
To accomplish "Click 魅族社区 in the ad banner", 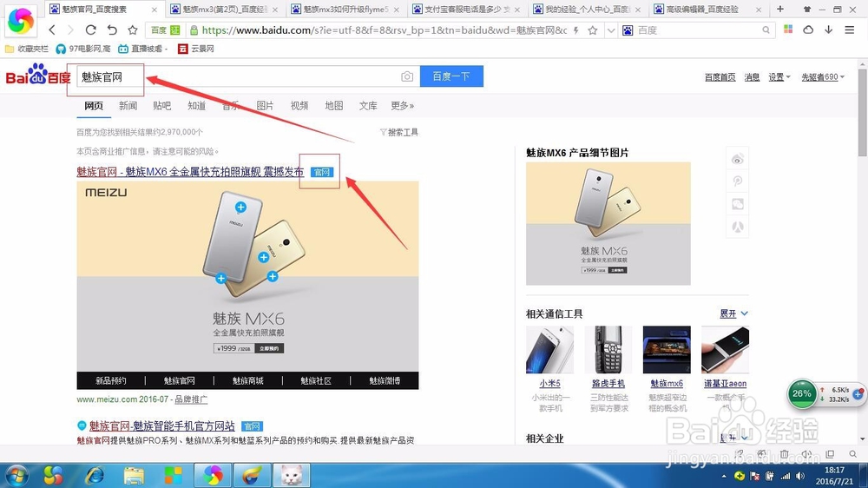I will (316, 380).
